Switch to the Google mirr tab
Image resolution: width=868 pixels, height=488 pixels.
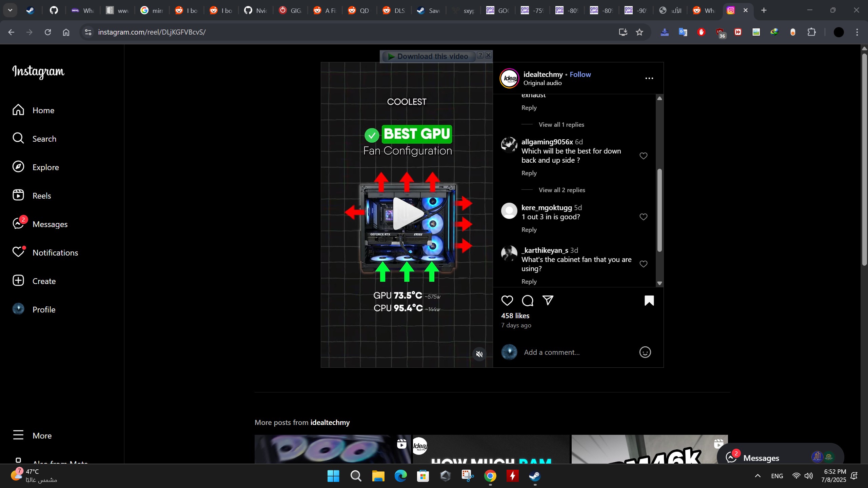152,11
